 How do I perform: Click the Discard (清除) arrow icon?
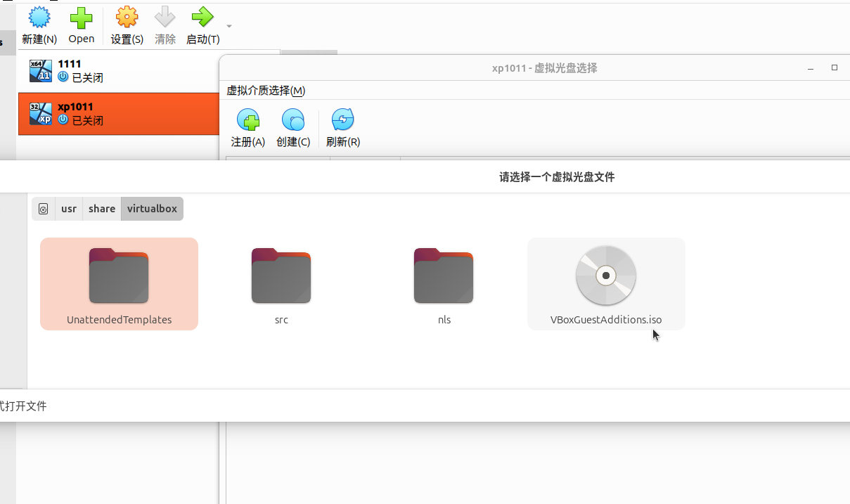coord(165,18)
